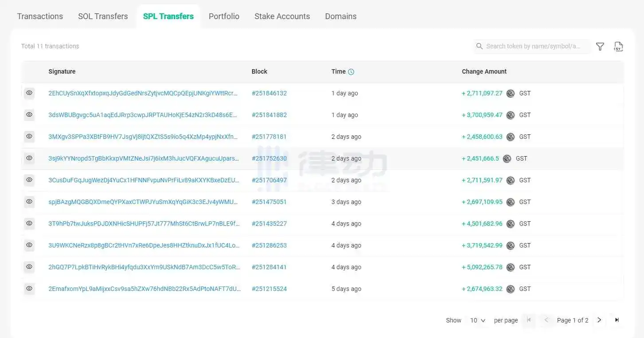Switch to the Portfolio tab
The width and height of the screenshot is (644, 338).
pyautogui.click(x=224, y=16)
